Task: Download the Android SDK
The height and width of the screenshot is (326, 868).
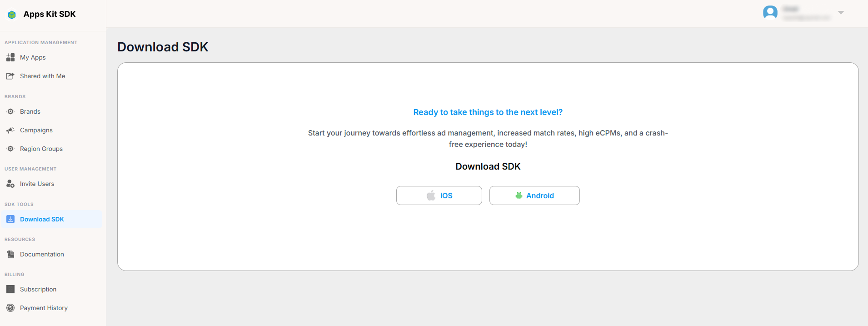Action: [534, 196]
